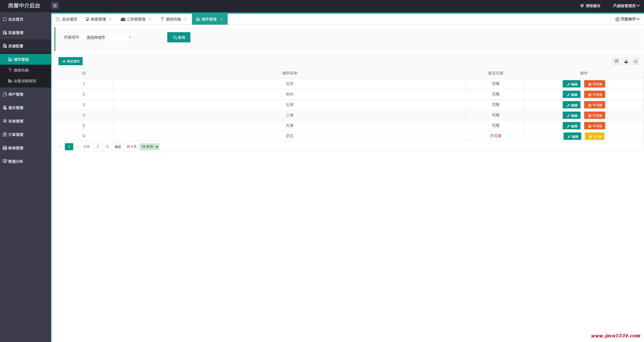Enable 武汉 with yellow 可用 button

[594, 136]
